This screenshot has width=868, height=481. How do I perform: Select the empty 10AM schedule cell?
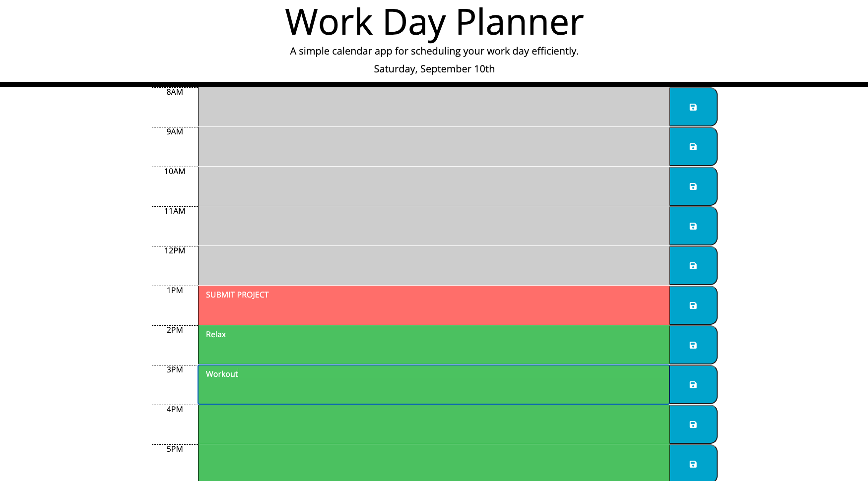click(x=432, y=186)
